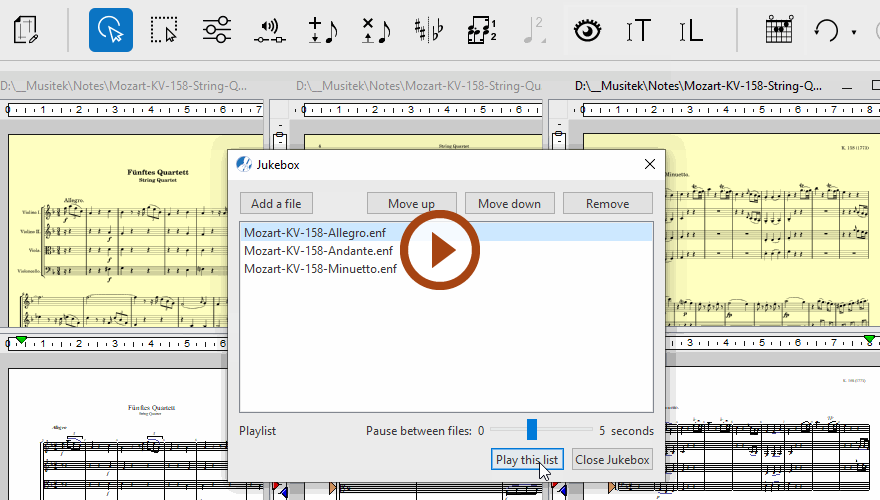Open the guitar chord grid tool
Image resolution: width=880 pixels, height=500 pixels.
point(780,30)
